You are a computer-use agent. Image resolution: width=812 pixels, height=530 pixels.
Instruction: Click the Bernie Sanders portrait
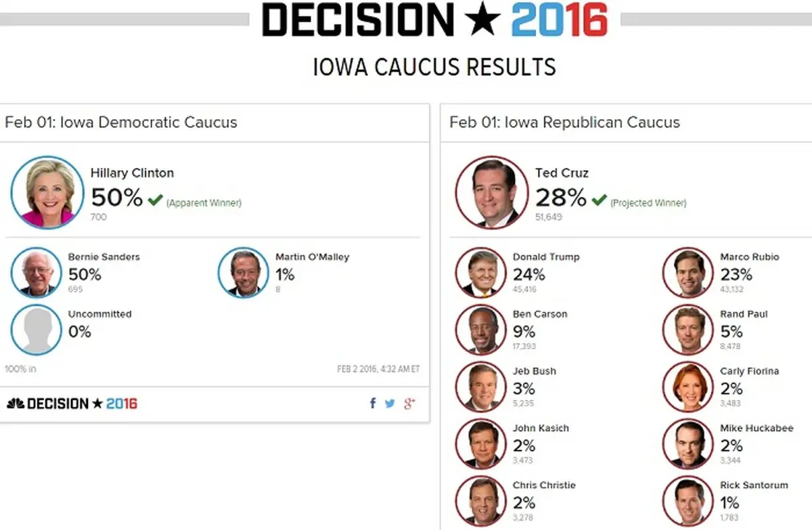point(37,273)
